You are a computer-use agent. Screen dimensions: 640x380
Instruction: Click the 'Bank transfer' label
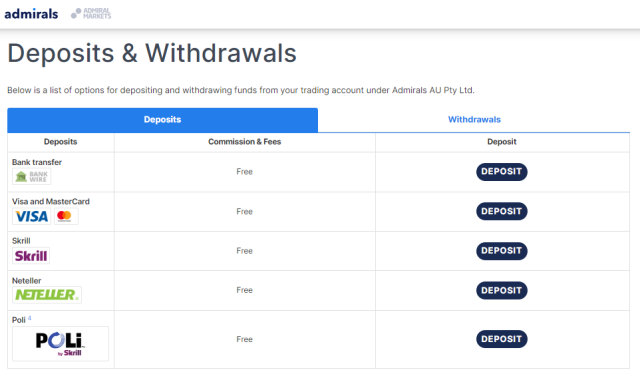click(x=37, y=162)
